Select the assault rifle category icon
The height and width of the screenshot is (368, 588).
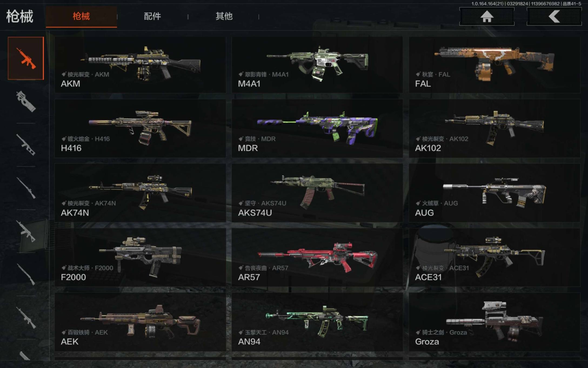pyautogui.click(x=26, y=58)
